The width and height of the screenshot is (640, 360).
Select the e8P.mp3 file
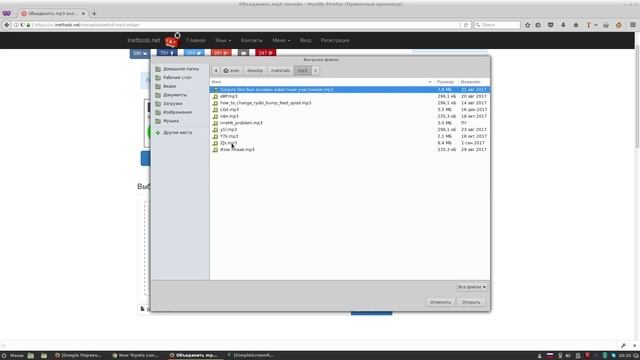pos(350,96)
